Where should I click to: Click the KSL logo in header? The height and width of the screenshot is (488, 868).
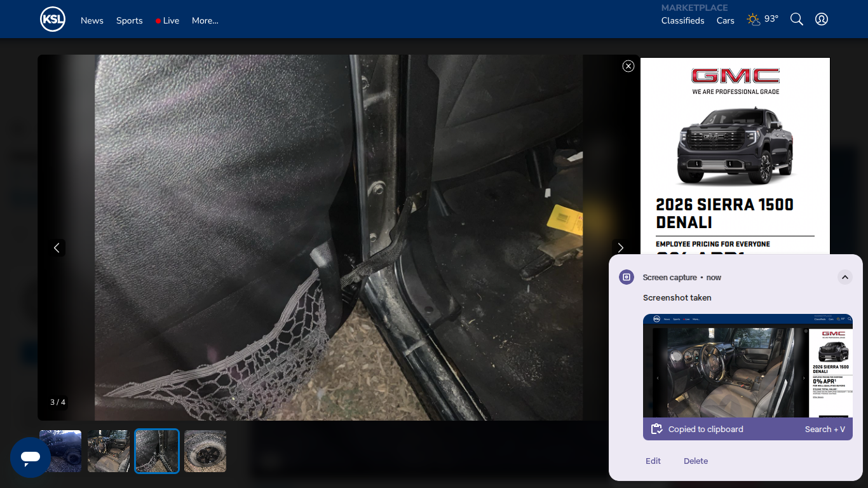pos(53,19)
